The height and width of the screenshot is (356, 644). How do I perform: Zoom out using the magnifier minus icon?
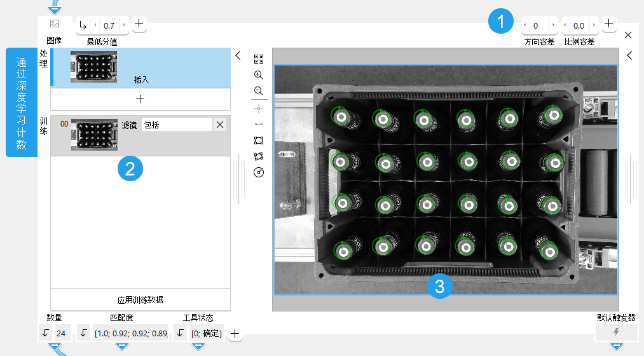point(258,91)
